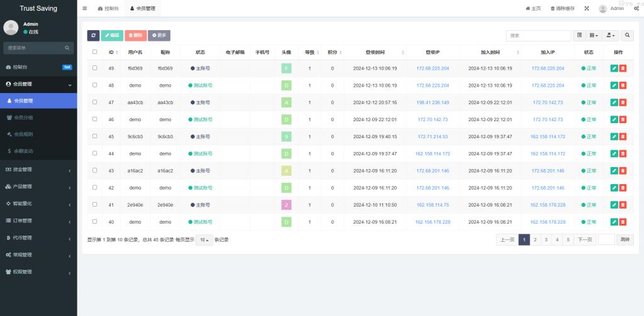Image resolution: width=644 pixels, height=316 pixels.
Task: Toggle the table card-view icon button
Action: click(579, 36)
